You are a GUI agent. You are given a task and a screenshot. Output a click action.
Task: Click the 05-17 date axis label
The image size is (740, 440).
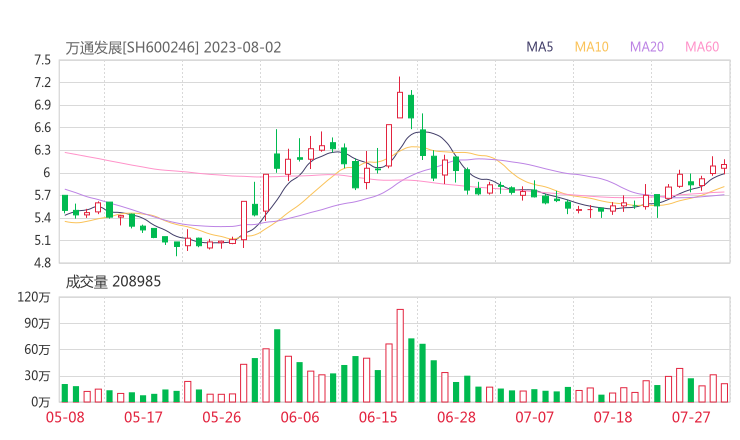143,417
